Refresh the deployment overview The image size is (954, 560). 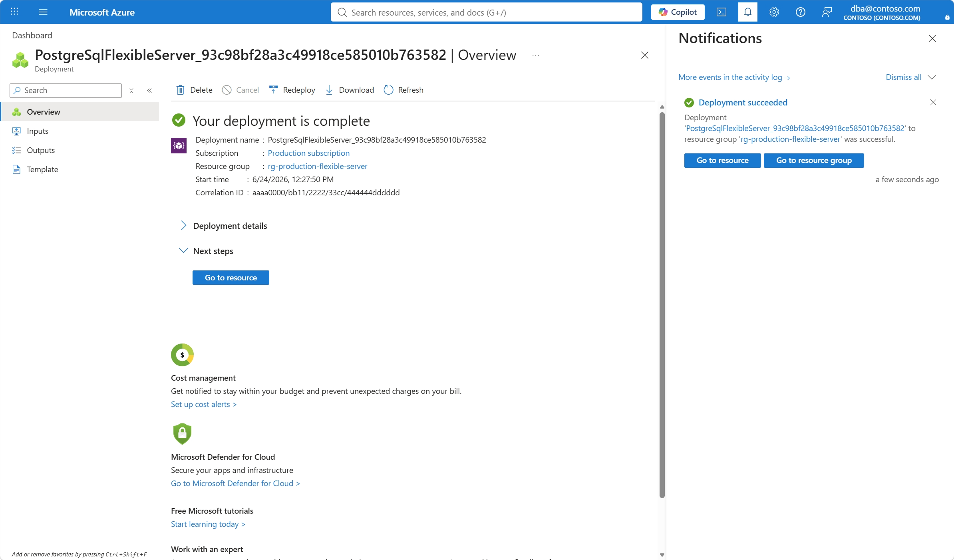click(x=403, y=90)
